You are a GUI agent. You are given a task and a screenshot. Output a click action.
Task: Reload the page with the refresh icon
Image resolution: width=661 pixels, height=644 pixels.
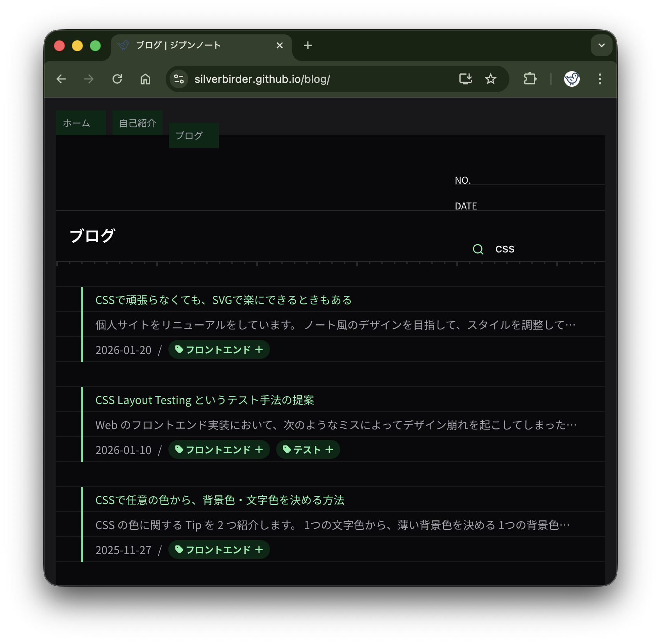pyautogui.click(x=118, y=79)
